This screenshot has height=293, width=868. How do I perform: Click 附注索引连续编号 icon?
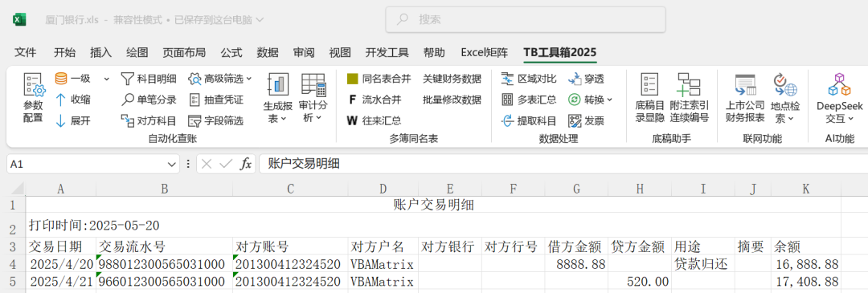(x=690, y=84)
